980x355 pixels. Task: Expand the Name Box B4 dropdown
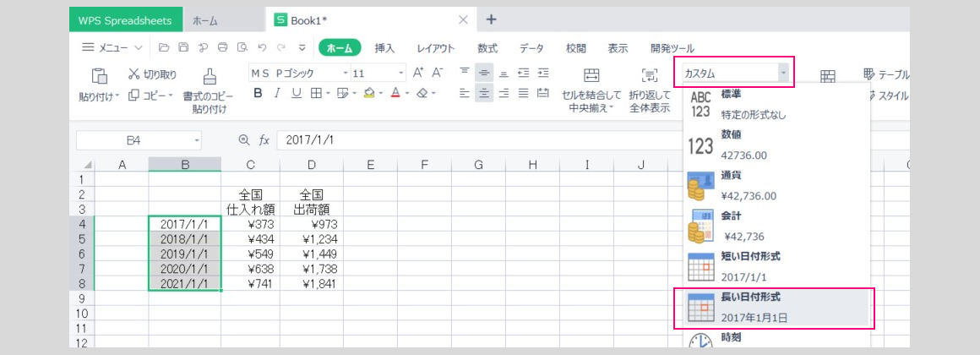[x=197, y=140]
